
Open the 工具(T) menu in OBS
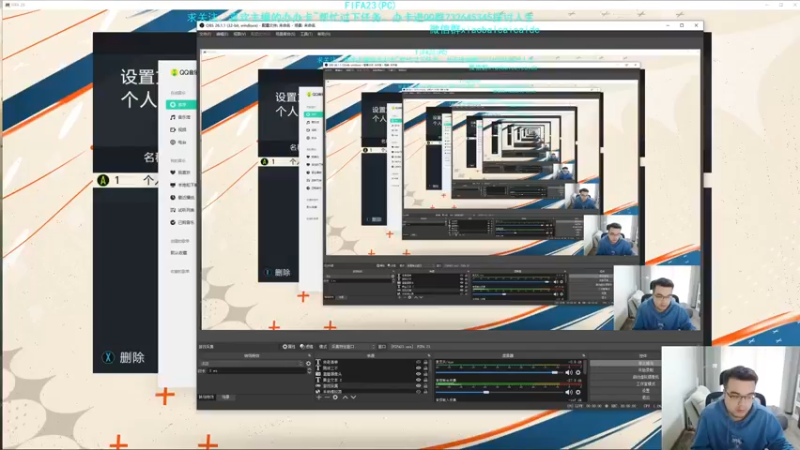[x=306, y=34]
